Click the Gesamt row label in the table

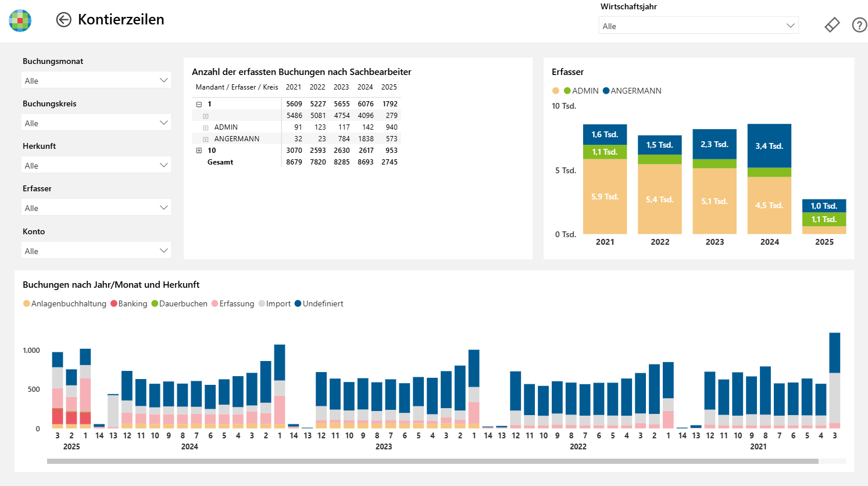[x=220, y=162]
